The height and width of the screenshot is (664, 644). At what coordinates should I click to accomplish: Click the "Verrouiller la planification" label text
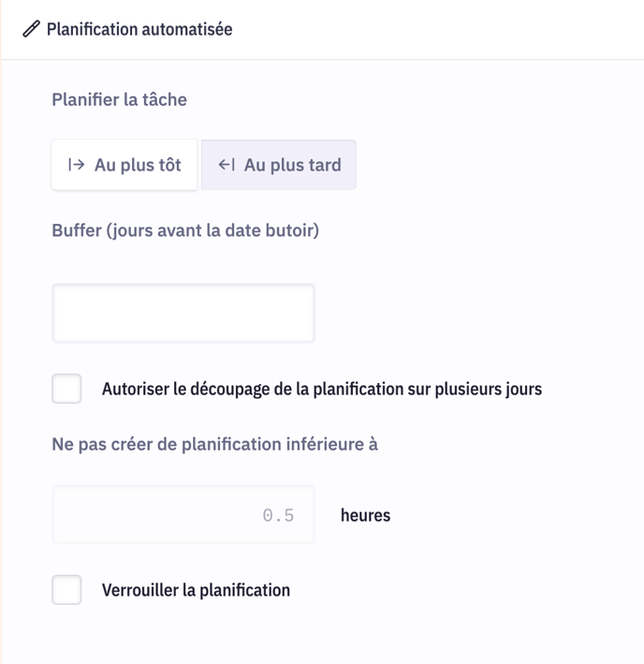[196, 590]
